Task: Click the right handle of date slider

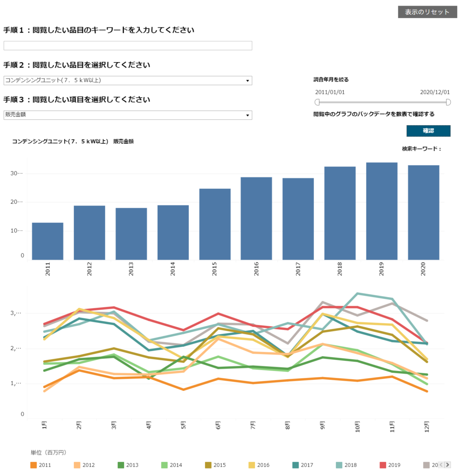Action: point(448,102)
